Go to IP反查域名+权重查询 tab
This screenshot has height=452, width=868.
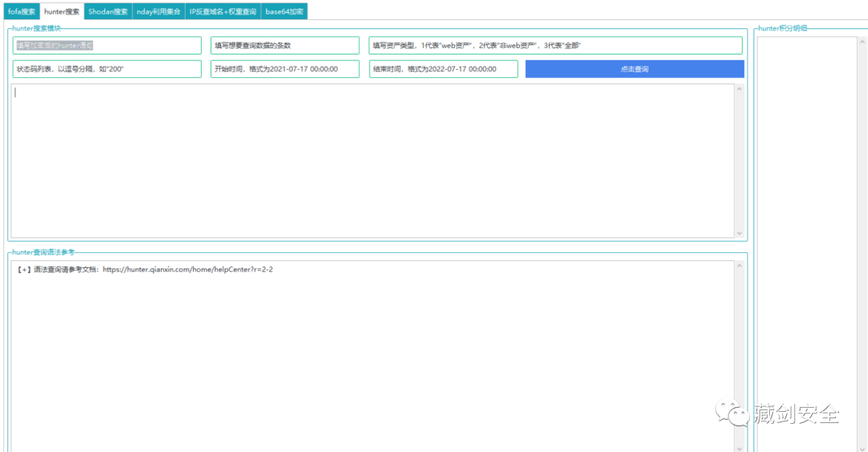pos(223,11)
